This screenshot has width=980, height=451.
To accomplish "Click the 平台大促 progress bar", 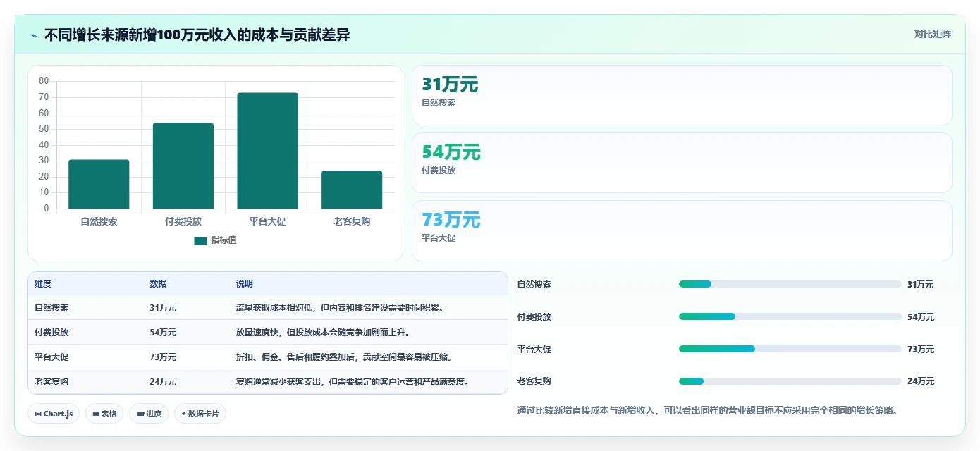I will pyautogui.click(x=790, y=349).
